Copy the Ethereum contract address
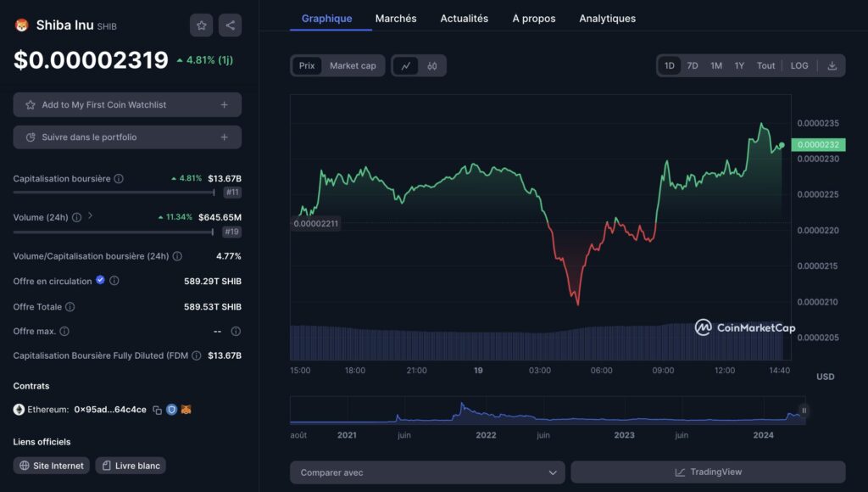868x492 pixels. click(157, 410)
